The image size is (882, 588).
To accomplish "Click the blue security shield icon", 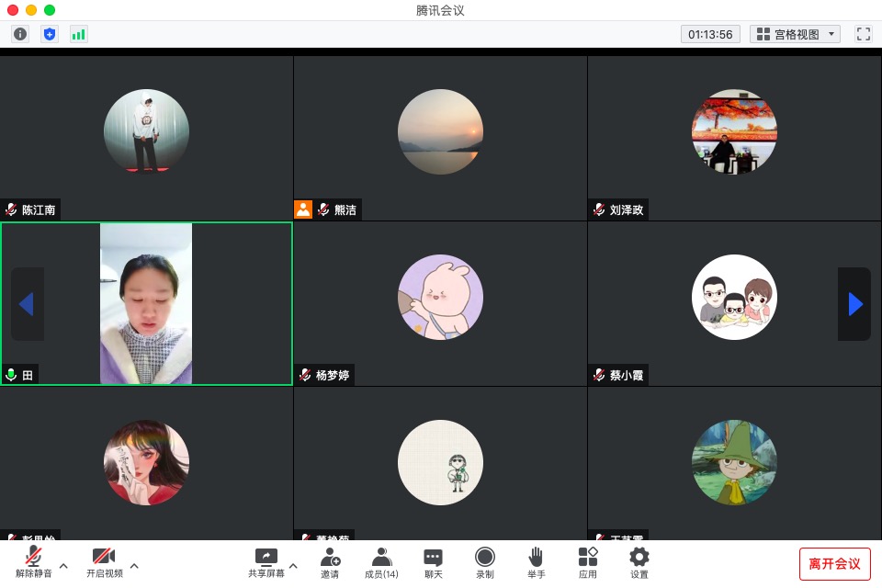I will [50, 34].
